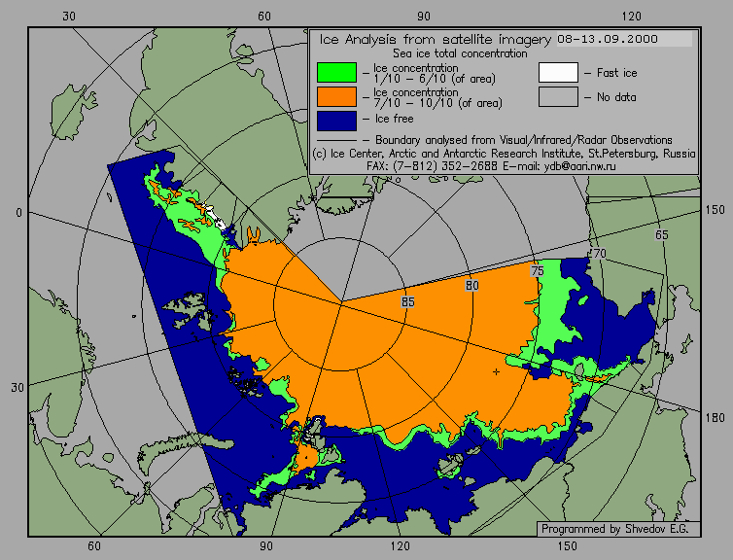This screenshot has height=560, width=733.
Task: Click the white Fast ice legend swatch
Action: 558,73
